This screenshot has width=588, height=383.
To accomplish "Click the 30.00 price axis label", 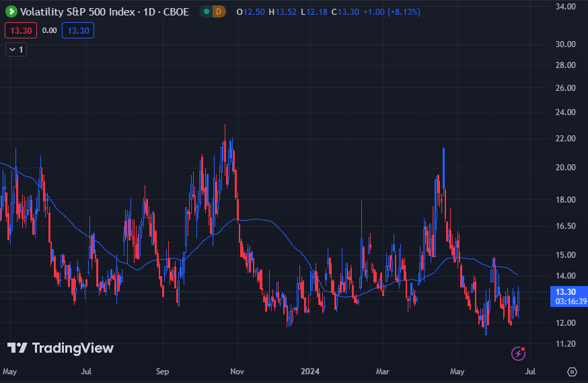I will [x=566, y=44].
